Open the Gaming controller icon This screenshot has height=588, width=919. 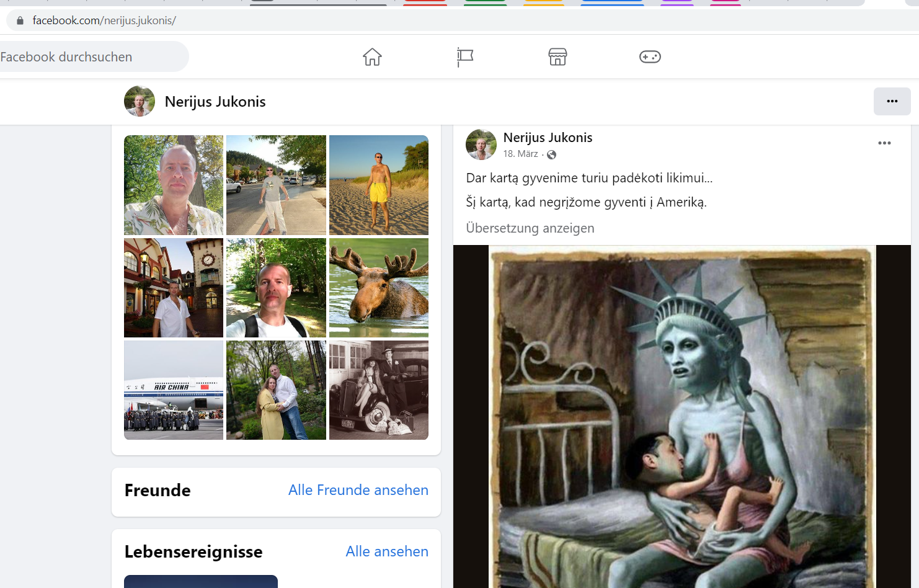(650, 57)
